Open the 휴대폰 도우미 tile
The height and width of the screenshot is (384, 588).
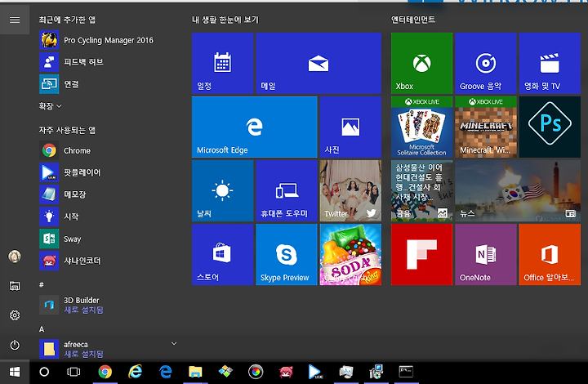pos(287,191)
